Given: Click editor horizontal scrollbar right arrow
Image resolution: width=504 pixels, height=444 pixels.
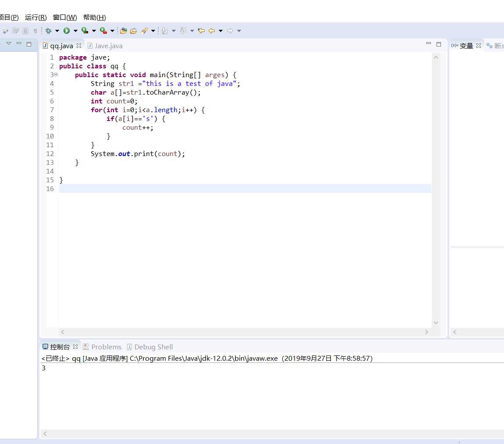Looking at the screenshot, I should (x=426, y=332).
